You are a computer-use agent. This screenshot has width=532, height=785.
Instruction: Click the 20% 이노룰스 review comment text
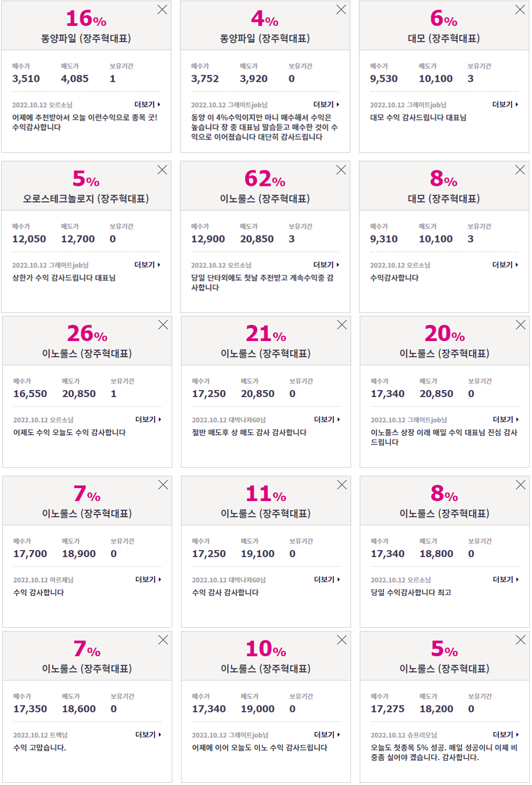444,437
